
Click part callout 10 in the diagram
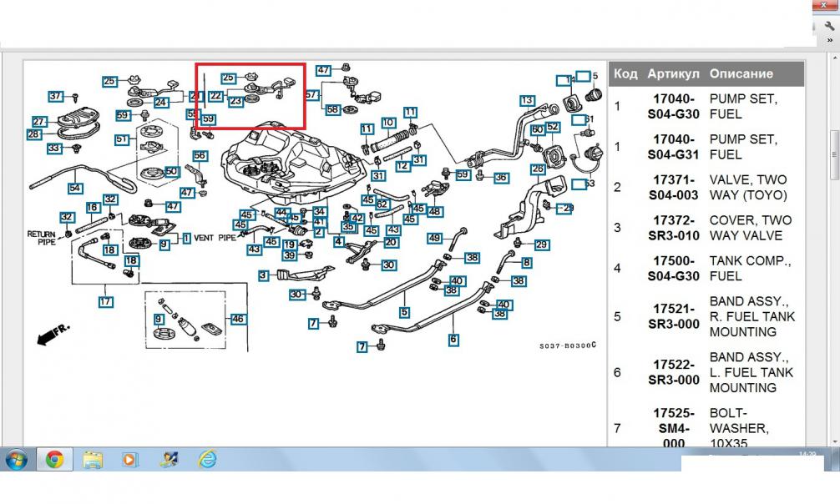click(x=388, y=123)
